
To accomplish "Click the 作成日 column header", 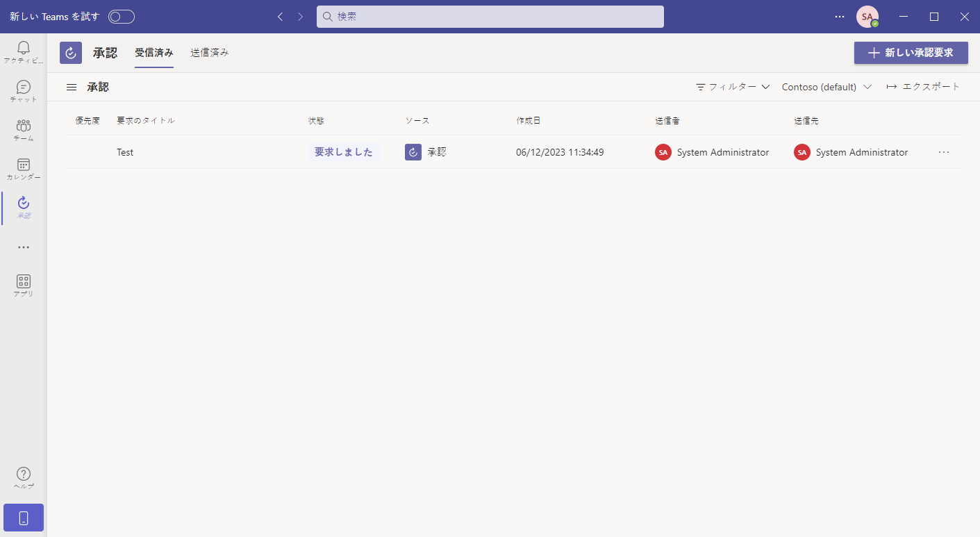I will click(529, 121).
